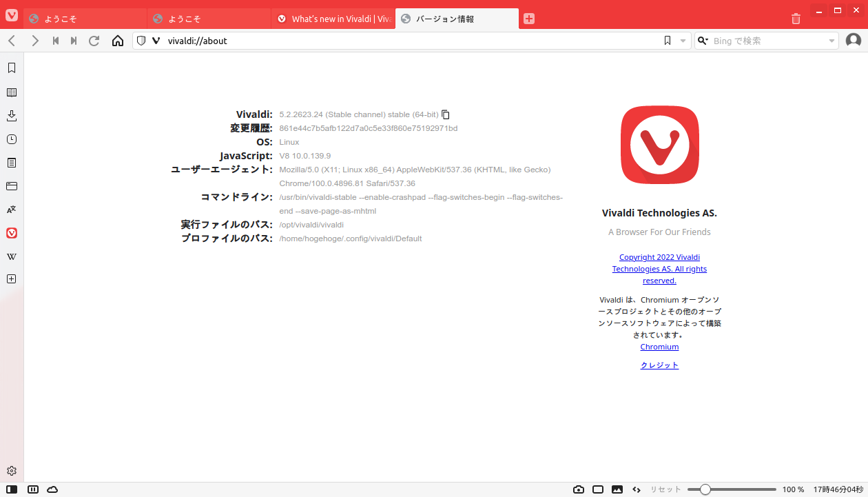Click the /opt/vivaldi/vivaldi executable path
This screenshot has width=868, height=497.
[311, 225]
